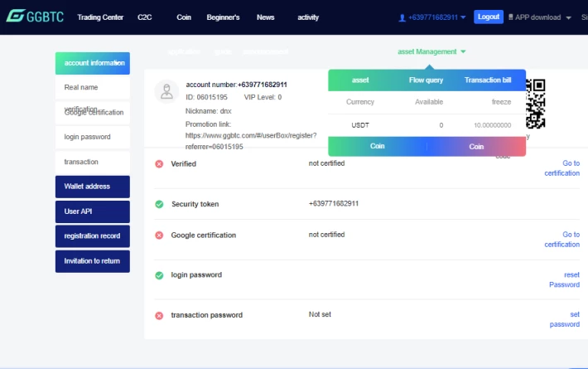Click Go to certification for Google certification

point(561,240)
